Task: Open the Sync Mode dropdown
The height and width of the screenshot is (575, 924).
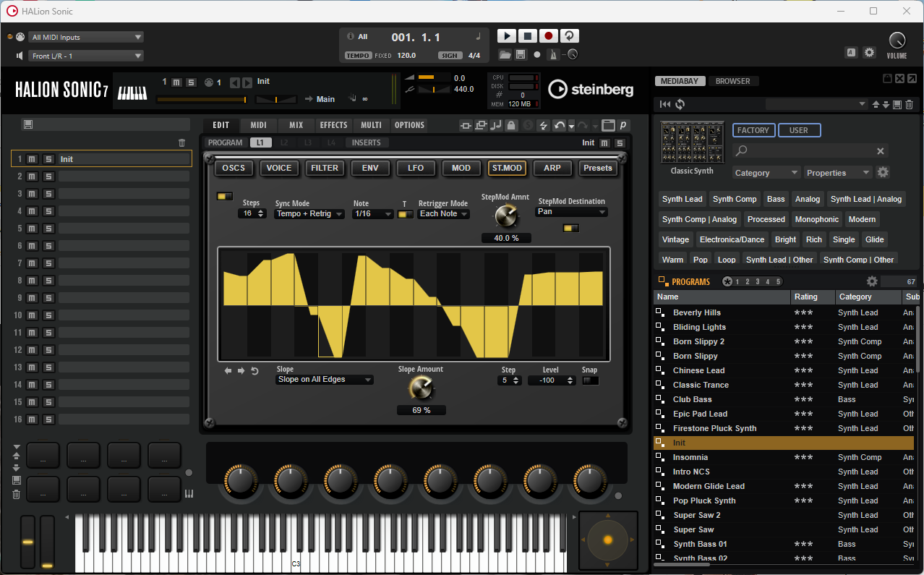Action: click(x=309, y=214)
